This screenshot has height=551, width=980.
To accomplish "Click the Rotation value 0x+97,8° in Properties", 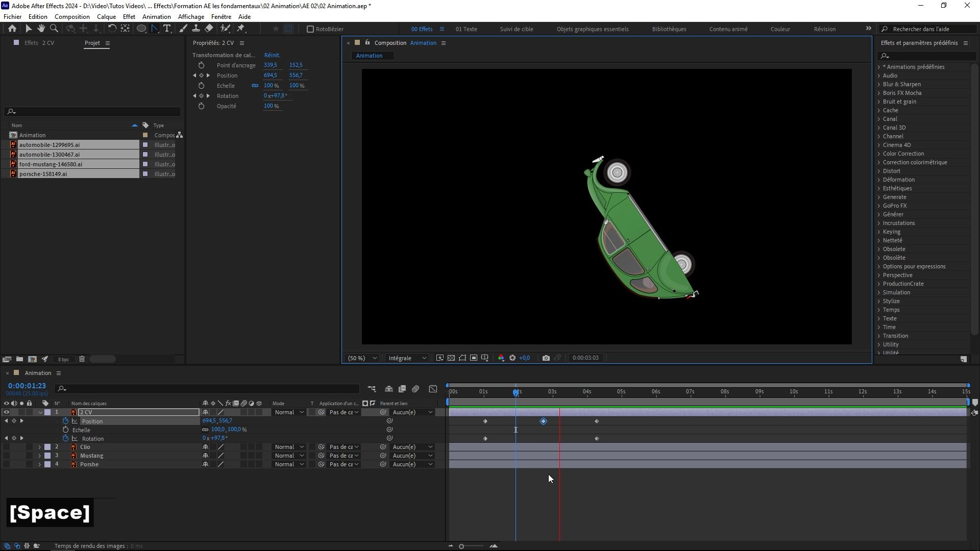I will pos(276,96).
